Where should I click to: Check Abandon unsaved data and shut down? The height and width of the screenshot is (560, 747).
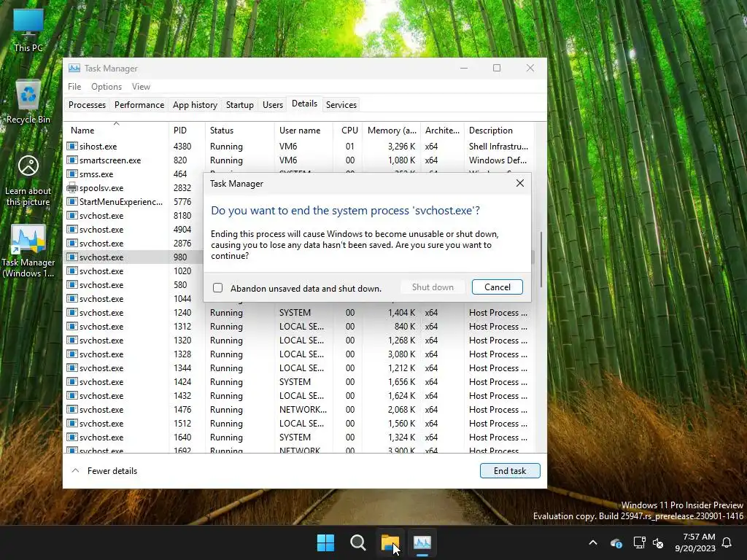(217, 287)
